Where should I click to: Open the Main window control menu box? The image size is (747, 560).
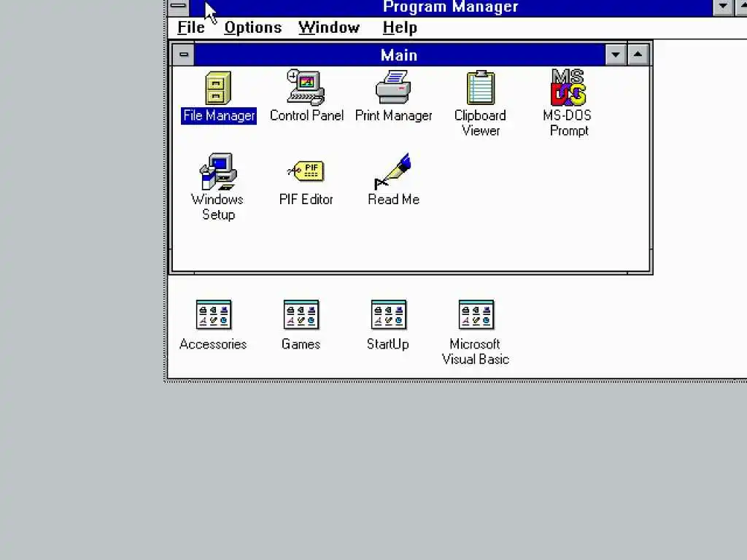pyautogui.click(x=183, y=55)
